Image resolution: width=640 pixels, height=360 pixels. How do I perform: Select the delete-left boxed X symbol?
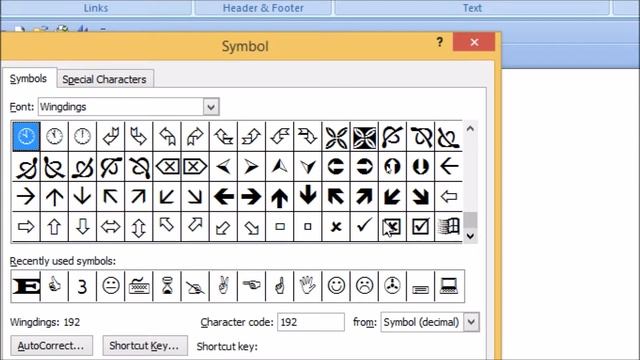pyautogui.click(x=167, y=167)
